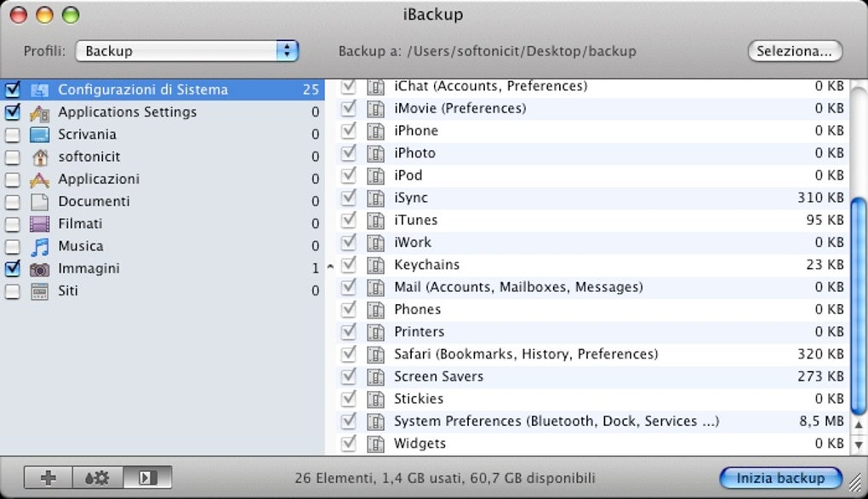Click the Siti sidebar label
Image resolution: width=868 pixels, height=499 pixels.
point(68,290)
